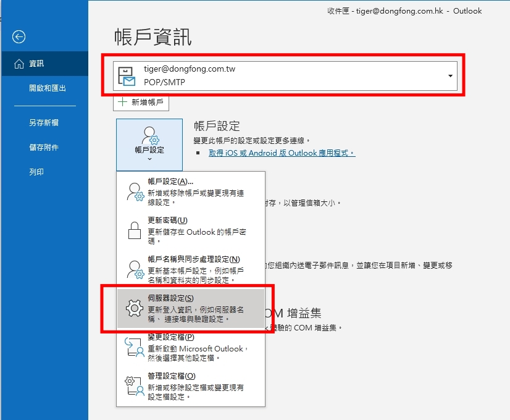Select 另存新檔 in the left sidebar

coord(44,123)
